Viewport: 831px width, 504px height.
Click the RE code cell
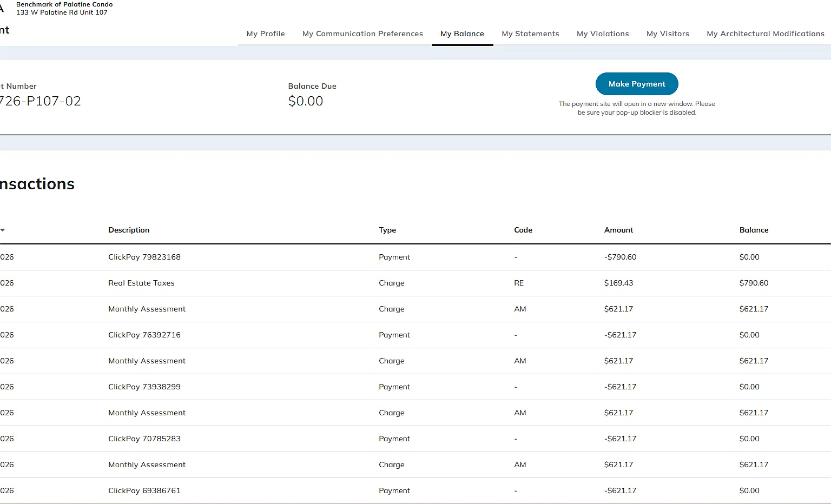click(519, 283)
